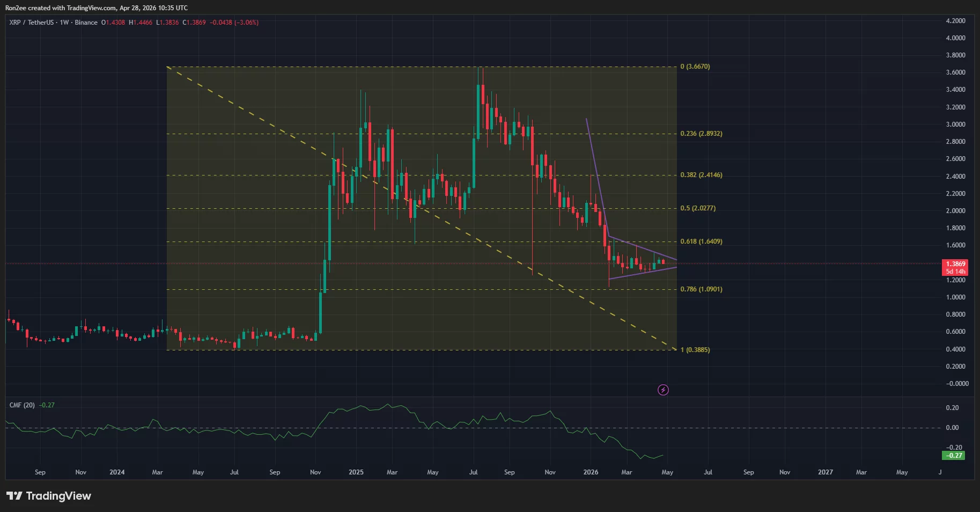The height and width of the screenshot is (512, 980).
Task: Select the 2025 label on the time axis
Action: coord(356,472)
